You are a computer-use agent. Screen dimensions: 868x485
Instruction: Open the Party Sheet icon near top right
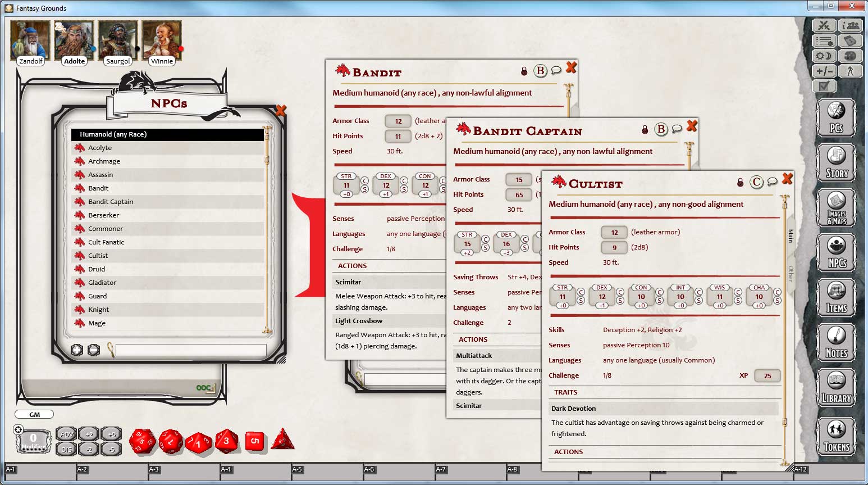[851, 25]
